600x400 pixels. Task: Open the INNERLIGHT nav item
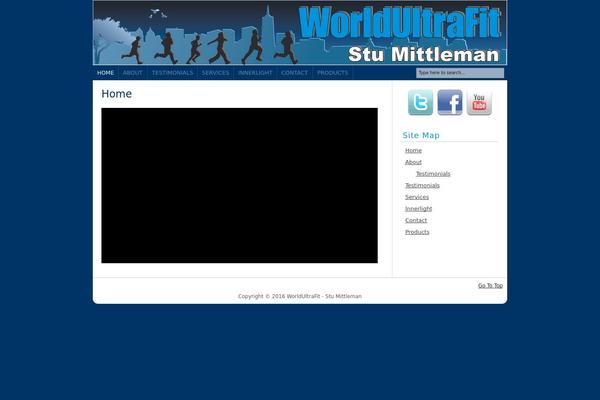[x=255, y=73]
